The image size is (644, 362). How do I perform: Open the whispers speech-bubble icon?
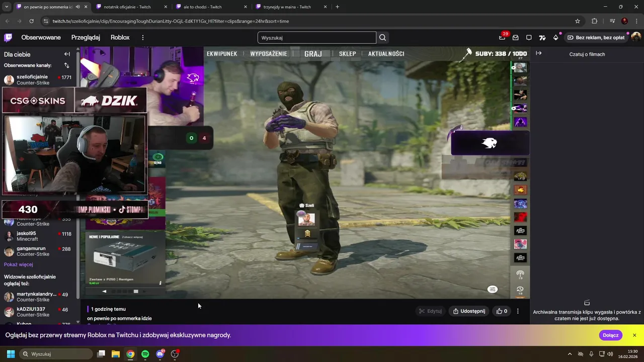529,38
